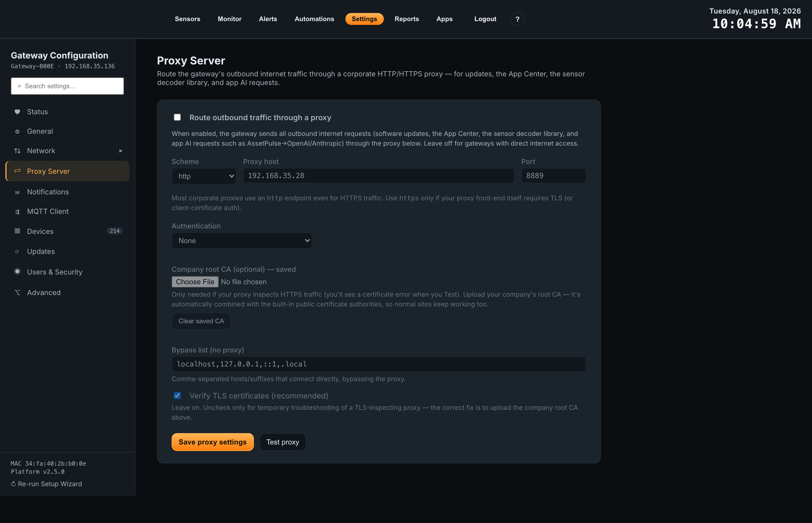This screenshot has width=812, height=523.
Task: Open the Automations tab
Action: point(314,19)
